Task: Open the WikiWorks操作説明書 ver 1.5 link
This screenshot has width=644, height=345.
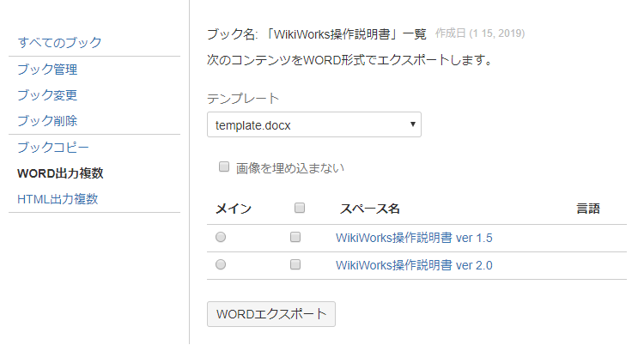Action: pyautogui.click(x=414, y=238)
